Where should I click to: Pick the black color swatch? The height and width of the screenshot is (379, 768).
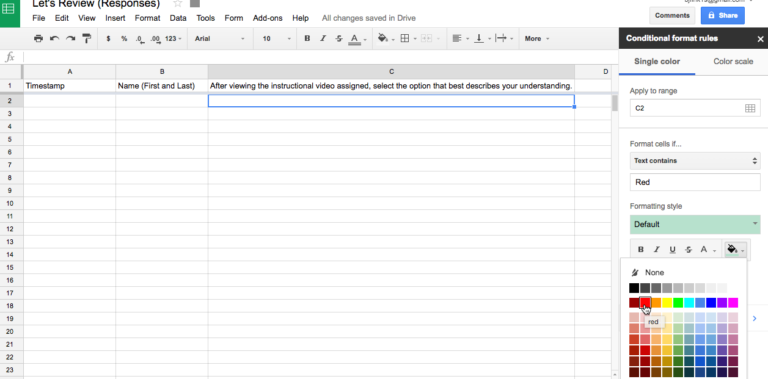[x=634, y=288]
